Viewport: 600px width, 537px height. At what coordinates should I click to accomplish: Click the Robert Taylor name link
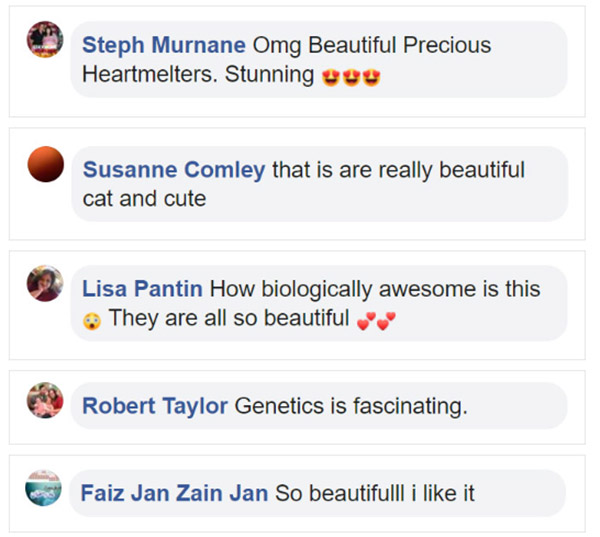tap(154, 406)
